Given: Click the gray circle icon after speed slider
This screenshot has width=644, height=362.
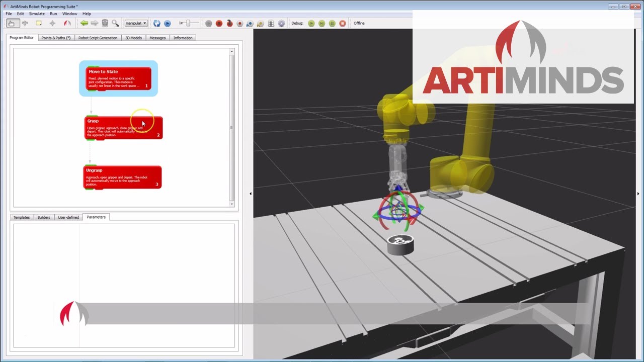Looking at the screenshot, I should click(x=209, y=23).
